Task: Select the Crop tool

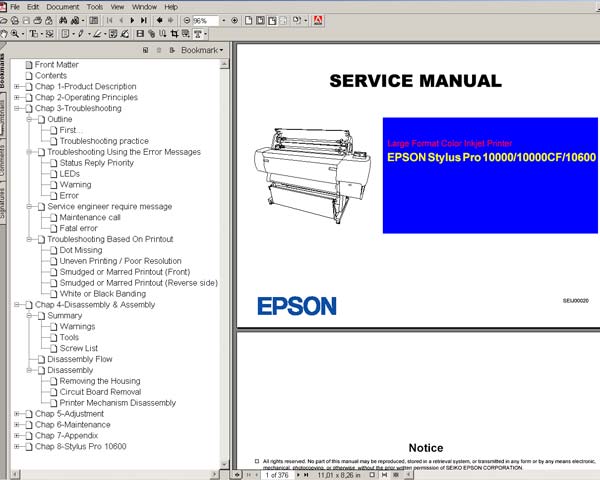Action: (x=174, y=34)
